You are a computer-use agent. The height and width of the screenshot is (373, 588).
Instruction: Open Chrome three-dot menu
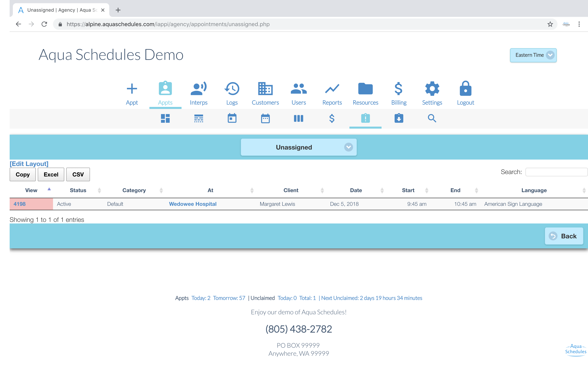point(579,24)
